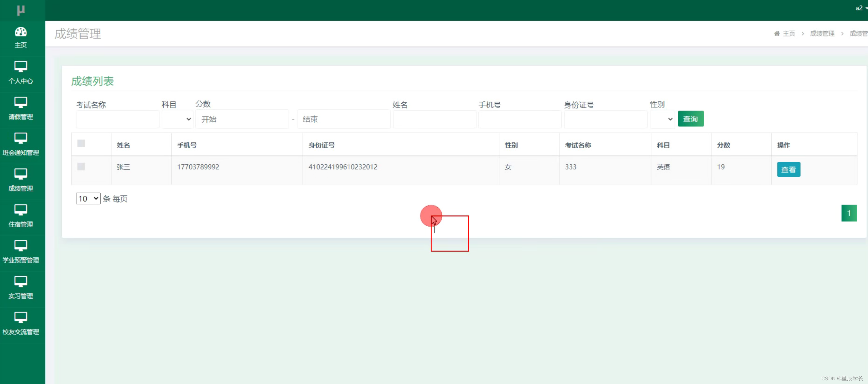
Task: Click 查看 button for 张三 row
Action: click(x=789, y=169)
